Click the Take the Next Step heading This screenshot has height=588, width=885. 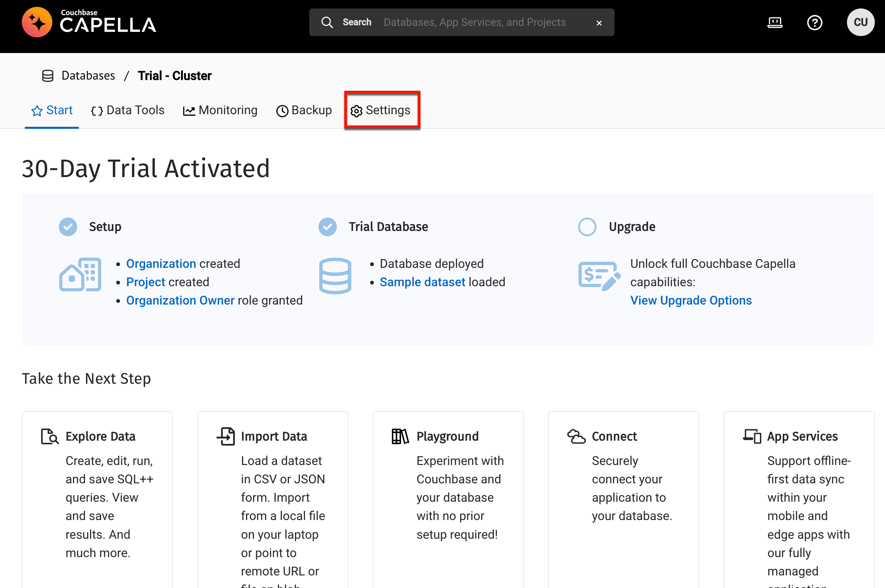click(x=86, y=378)
